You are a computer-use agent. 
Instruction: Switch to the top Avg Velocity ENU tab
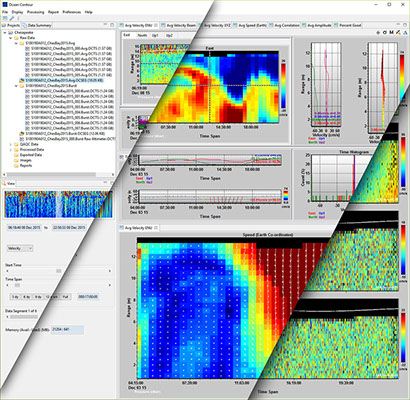coord(138,25)
